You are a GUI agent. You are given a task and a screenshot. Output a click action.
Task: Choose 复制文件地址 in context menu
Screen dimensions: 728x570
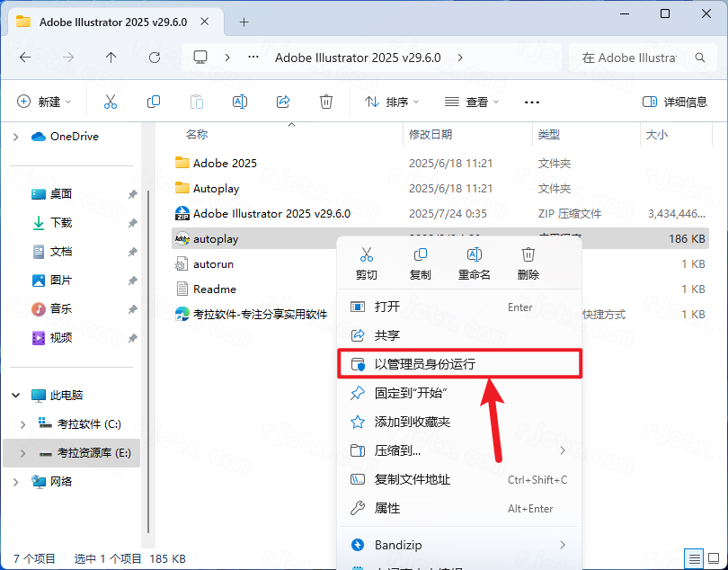pos(459,479)
